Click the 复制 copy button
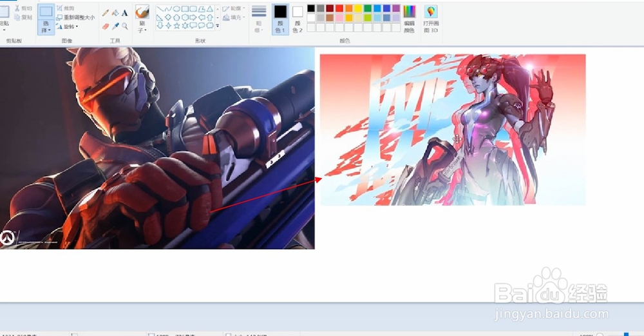 pos(23,17)
